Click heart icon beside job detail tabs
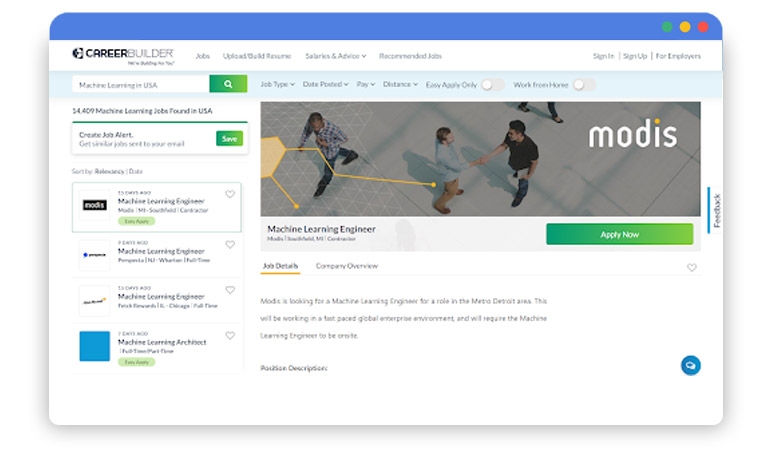This screenshot has height=450, width=762. pyautogui.click(x=691, y=268)
